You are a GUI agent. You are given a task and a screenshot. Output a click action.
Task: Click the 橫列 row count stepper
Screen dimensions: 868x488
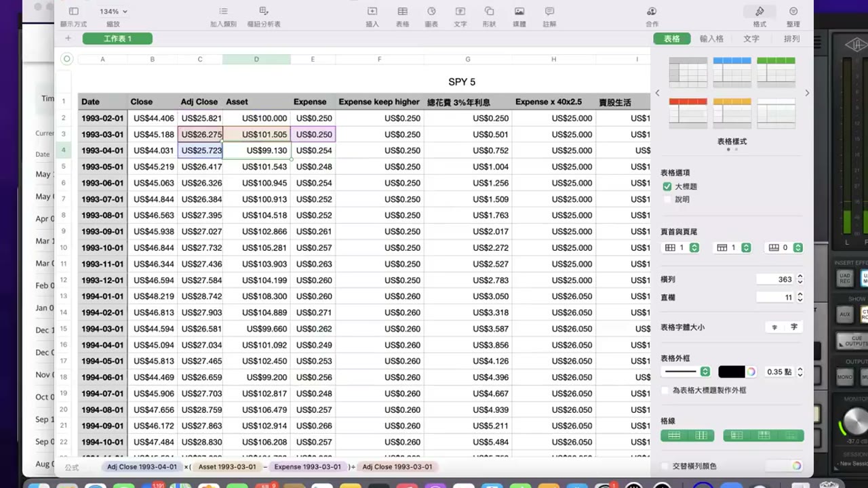point(800,279)
